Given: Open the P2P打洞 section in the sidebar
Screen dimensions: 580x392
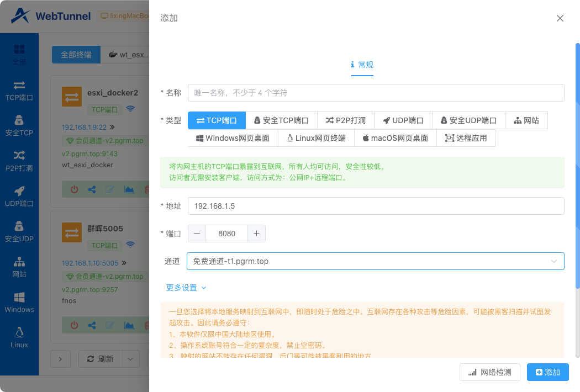Looking at the screenshot, I should point(19,161).
